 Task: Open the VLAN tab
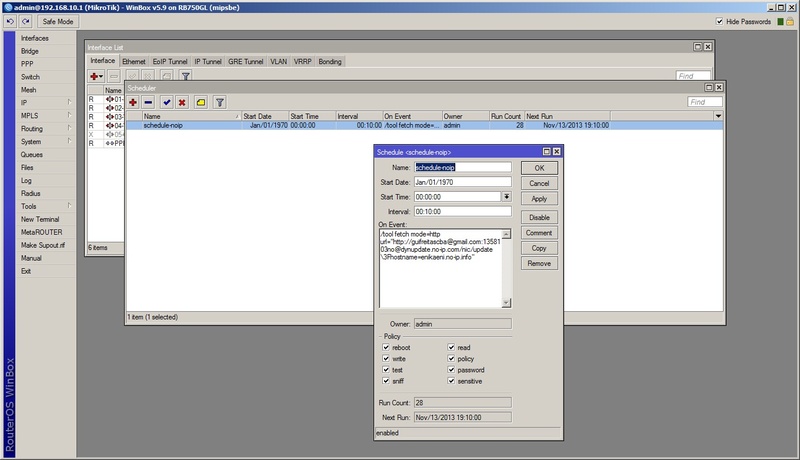pyautogui.click(x=280, y=62)
